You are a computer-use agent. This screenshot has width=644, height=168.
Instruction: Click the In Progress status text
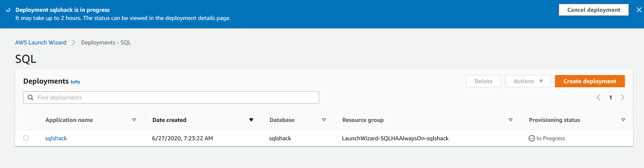pyautogui.click(x=550, y=138)
